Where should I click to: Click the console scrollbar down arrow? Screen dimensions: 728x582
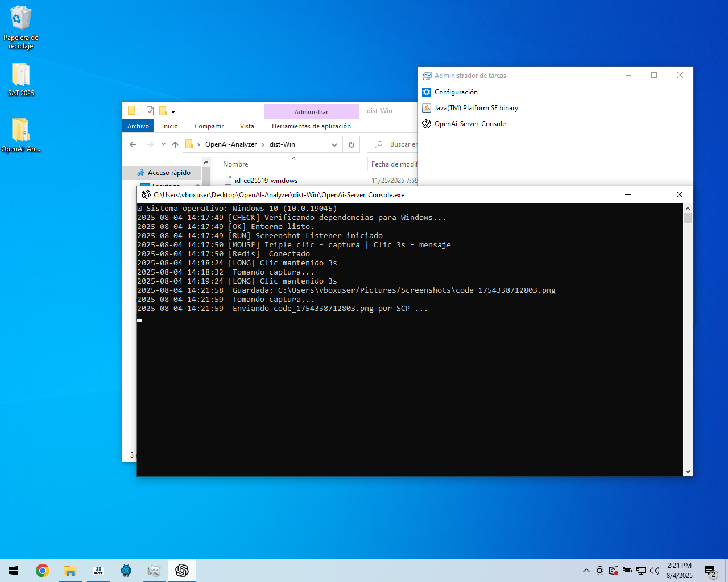(688, 471)
